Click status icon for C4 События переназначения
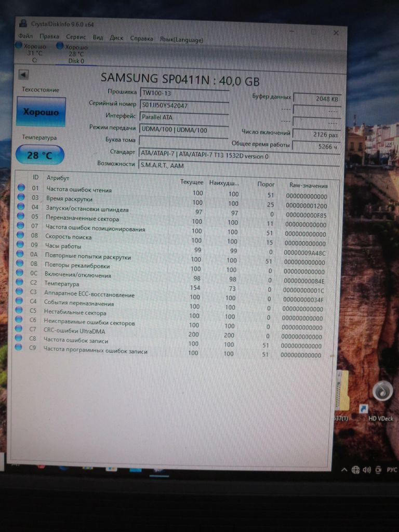399x532 pixels. pos(19,301)
